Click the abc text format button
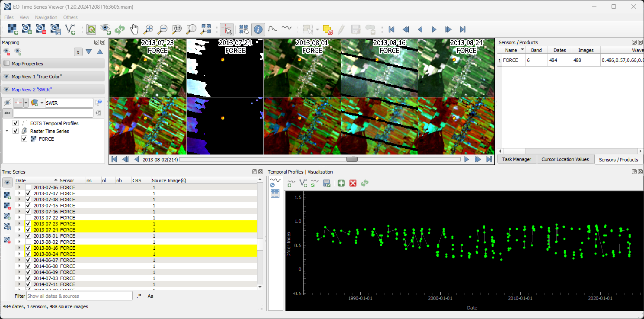644x319 pixels. point(7,113)
